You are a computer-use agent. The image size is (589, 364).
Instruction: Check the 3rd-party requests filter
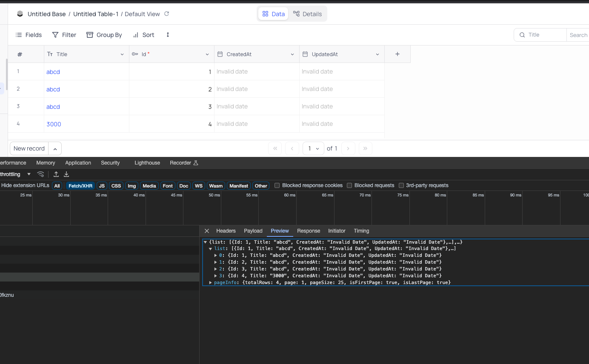[401, 185]
